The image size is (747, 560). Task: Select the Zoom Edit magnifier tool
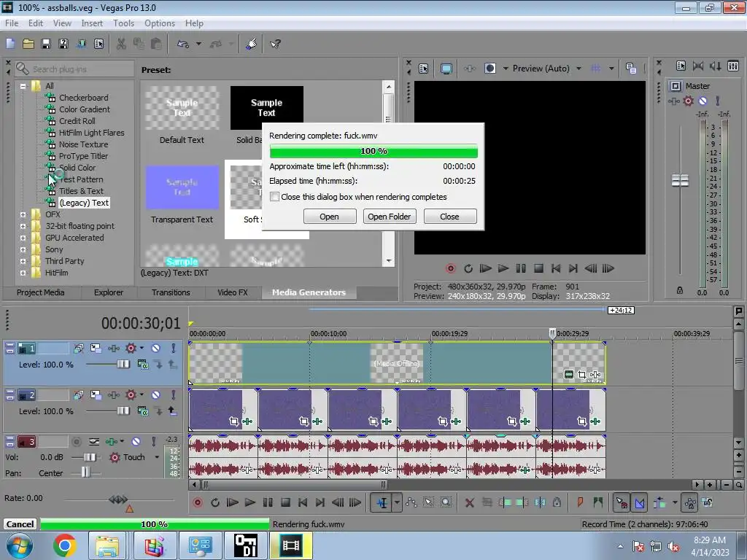[446, 502]
